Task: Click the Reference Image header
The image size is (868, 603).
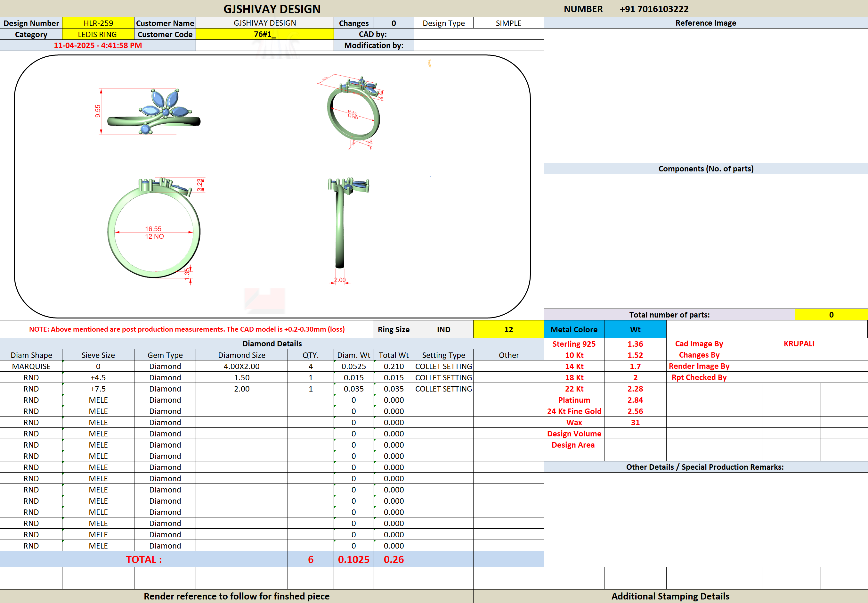Action: (x=706, y=23)
